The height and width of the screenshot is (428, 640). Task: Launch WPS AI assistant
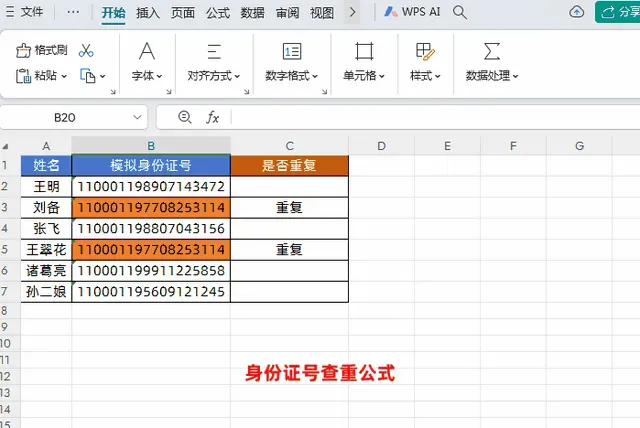coord(412,12)
